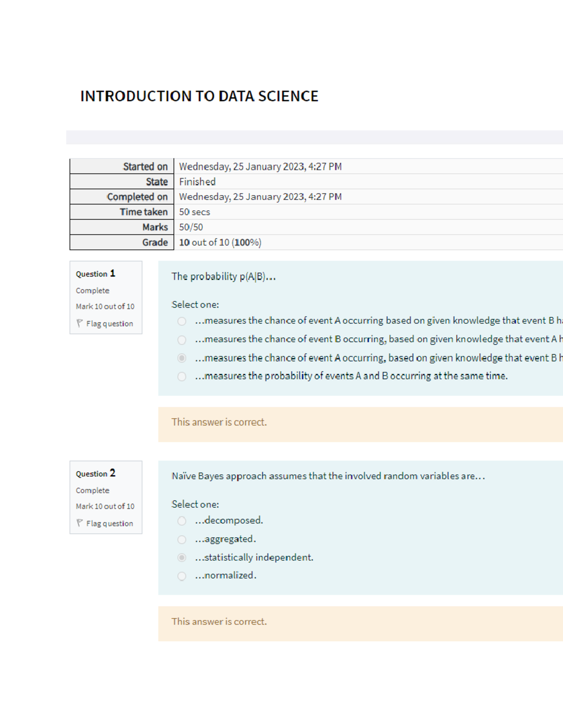Click 'Flag question' link under Question 2
The height and width of the screenshot is (728, 563).
109,523
